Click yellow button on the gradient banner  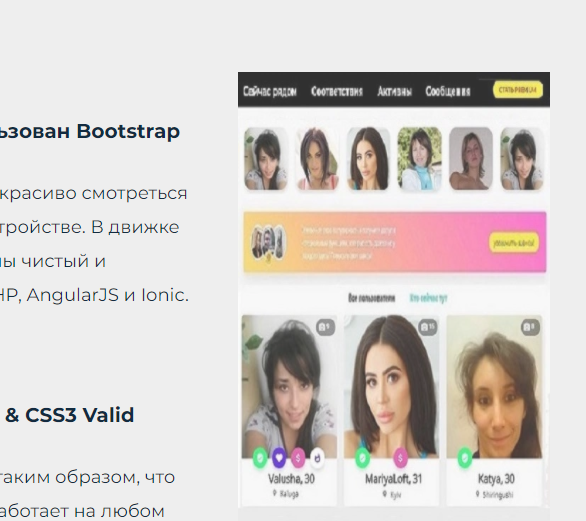pos(514,243)
